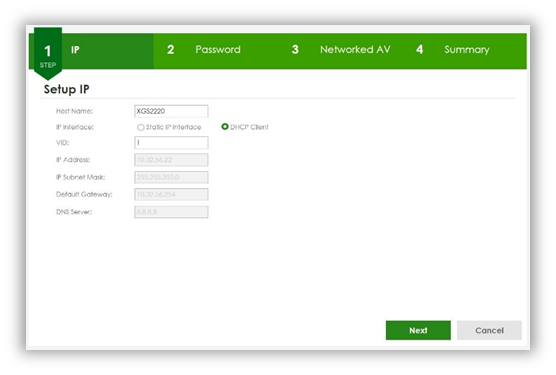The height and width of the screenshot is (375, 556).
Task: Click the number 4 step indicator
Action: pyautogui.click(x=419, y=50)
